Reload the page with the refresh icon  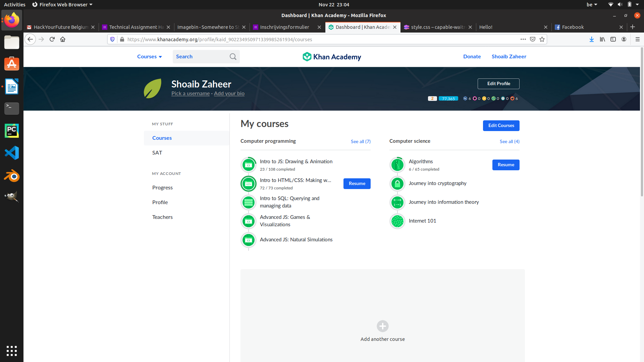pyautogui.click(x=52, y=39)
